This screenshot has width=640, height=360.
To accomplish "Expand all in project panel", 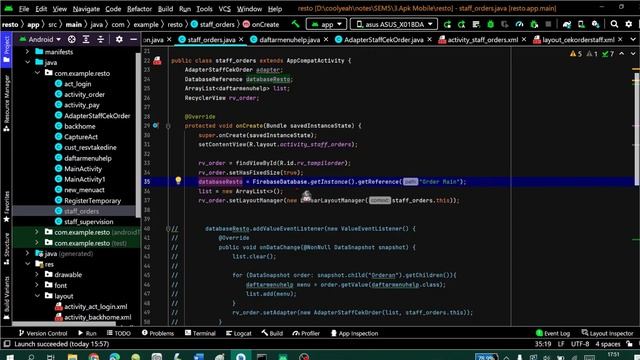I will click(x=86, y=40).
